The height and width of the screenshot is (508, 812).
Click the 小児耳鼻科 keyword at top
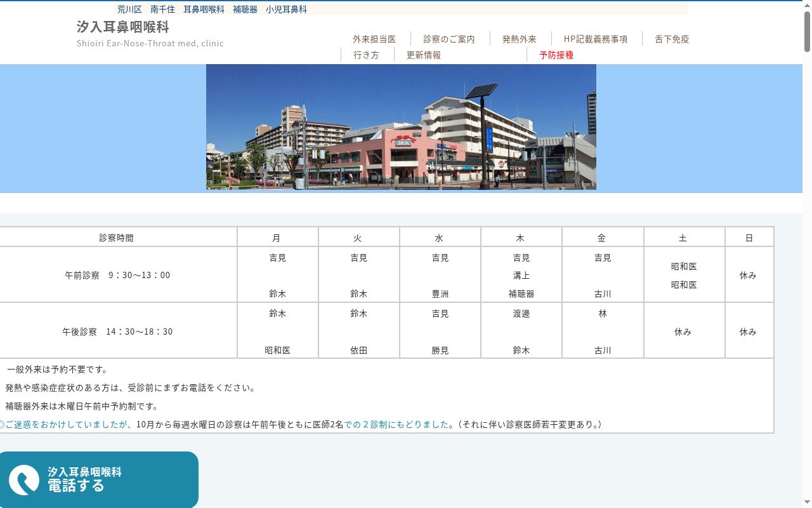point(286,10)
